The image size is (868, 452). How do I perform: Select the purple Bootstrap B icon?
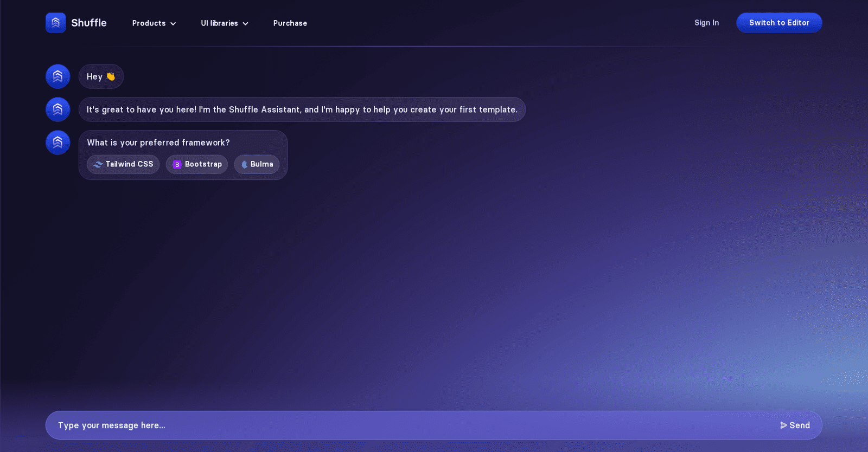tap(177, 165)
